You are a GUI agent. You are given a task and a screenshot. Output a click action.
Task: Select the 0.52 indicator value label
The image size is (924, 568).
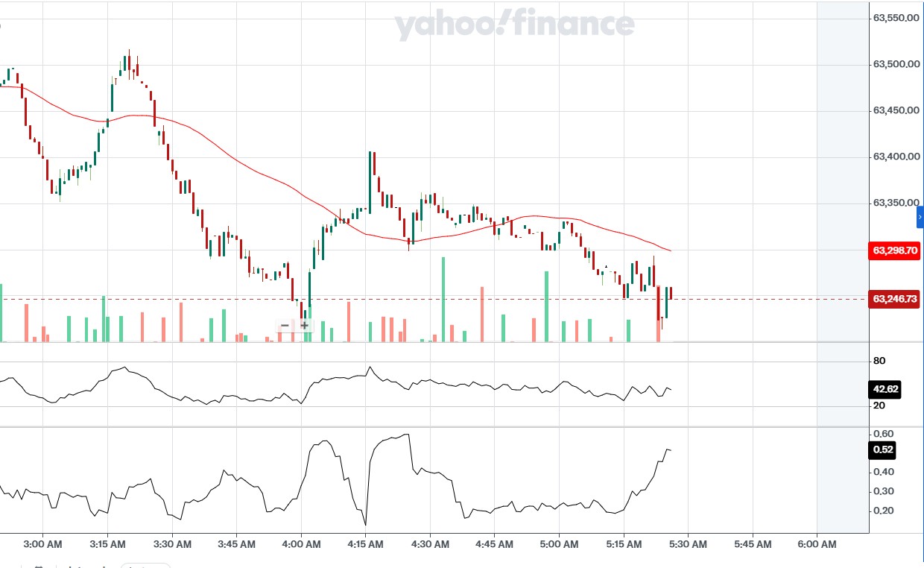click(882, 450)
